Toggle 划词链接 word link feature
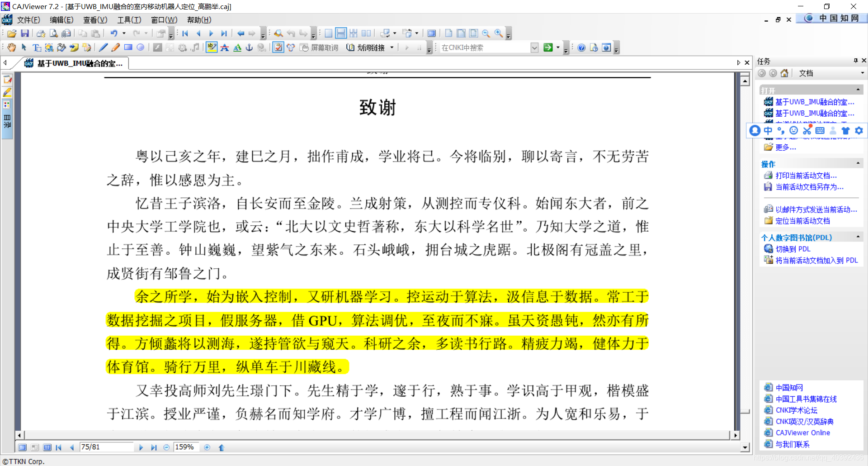This screenshot has height=466, width=868. tap(365, 48)
